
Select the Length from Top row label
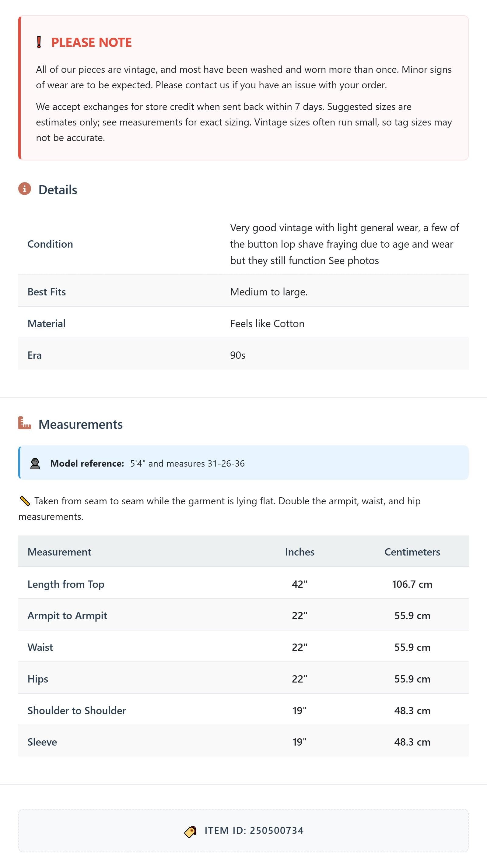(66, 584)
